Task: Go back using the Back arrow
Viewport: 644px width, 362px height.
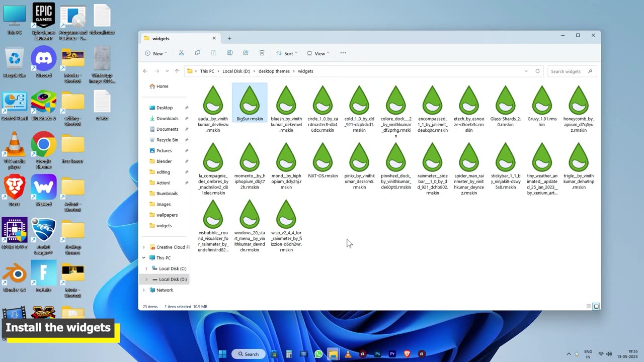Action: pyautogui.click(x=145, y=71)
